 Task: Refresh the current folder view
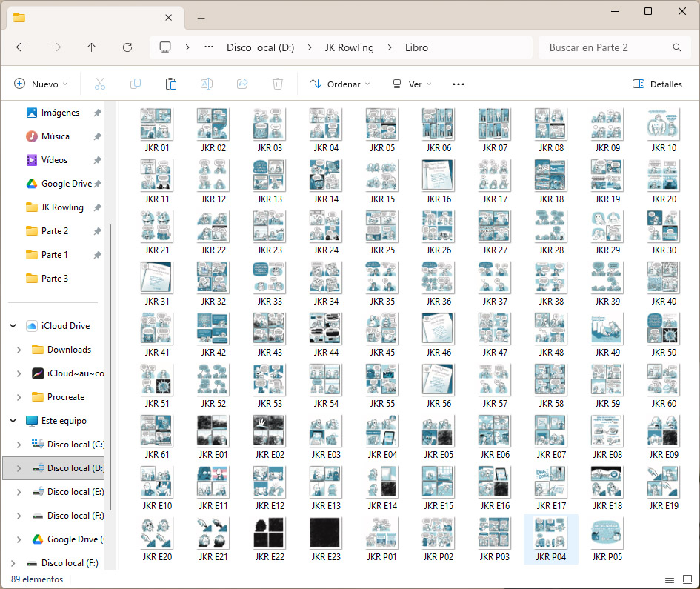[127, 47]
